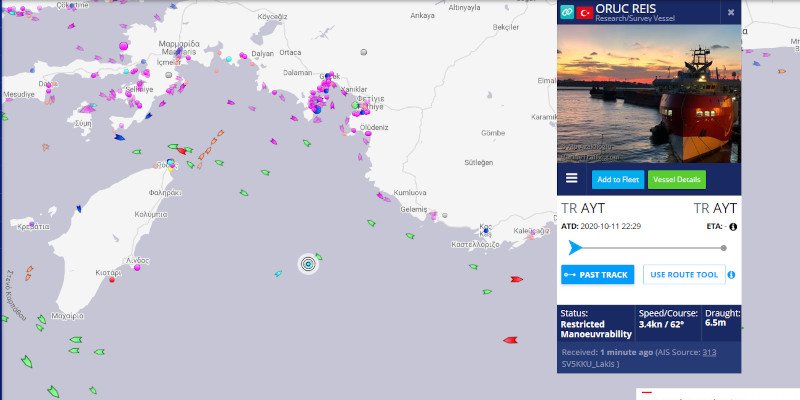Click the destination dot on voyage progress line
Screen dimensions: 800x400
(724, 247)
